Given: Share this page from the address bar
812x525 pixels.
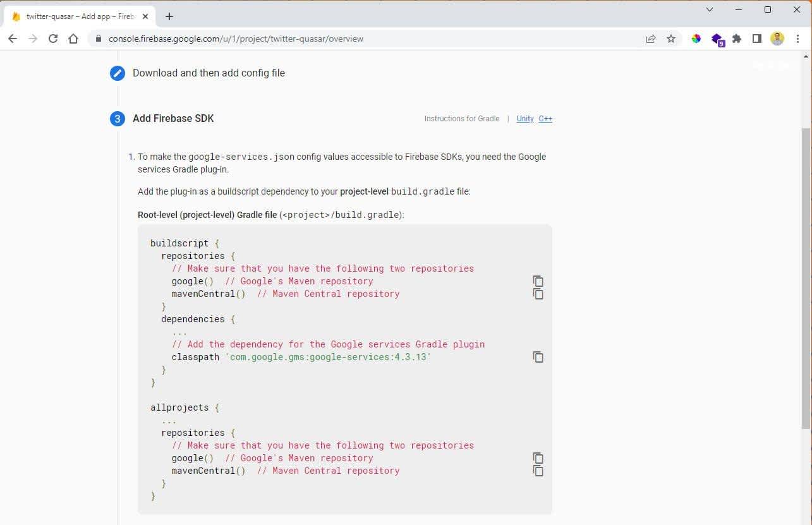Looking at the screenshot, I should click(651, 39).
